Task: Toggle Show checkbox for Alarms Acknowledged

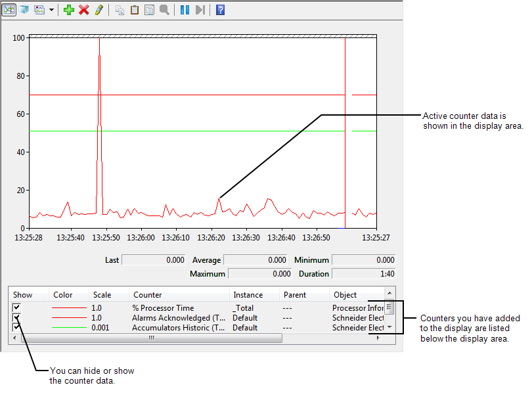Action: 16,317
